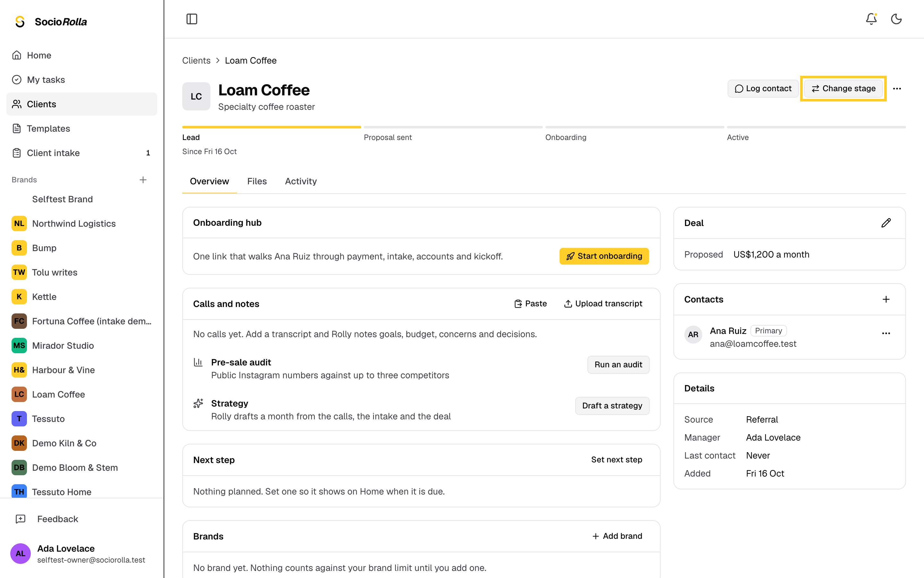Open Bump brand
924x578 pixels.
(82, 248)
